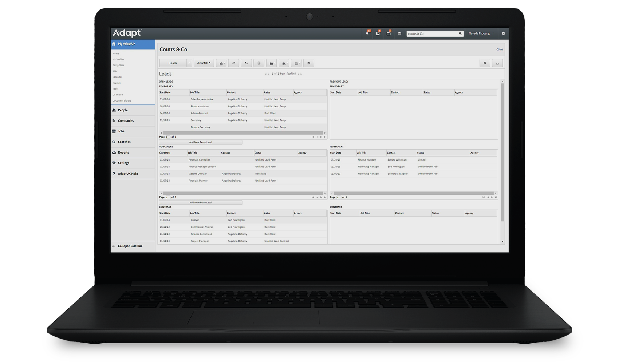Click Add New Temp Lead button

201,142
